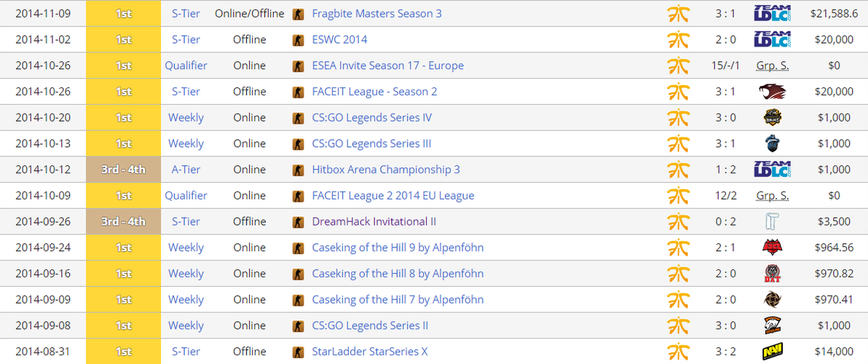Image resolution: width=868 pixels, height=364 pixels.
Task: Click Qualifier link in ESEA Invite row
Action: click(186, 66)
